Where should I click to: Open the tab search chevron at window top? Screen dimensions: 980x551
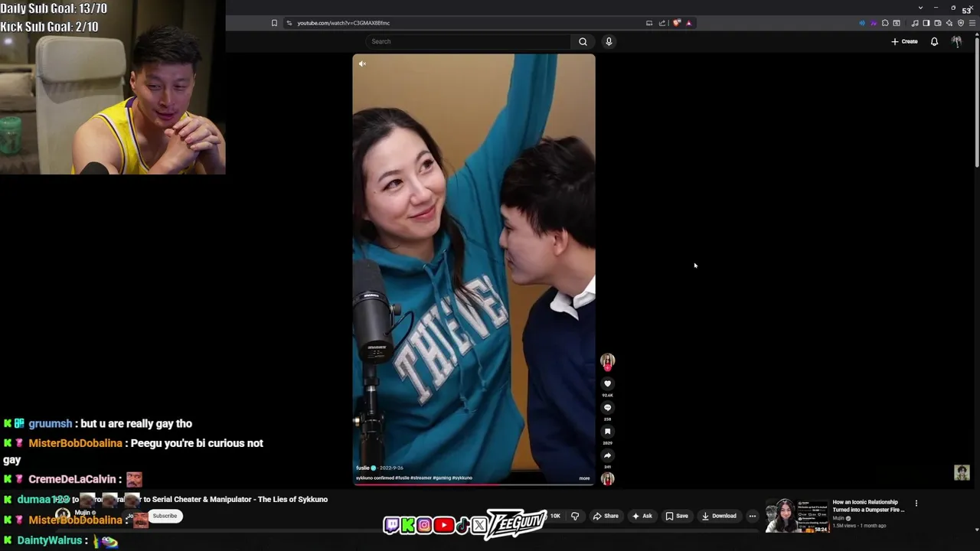[920, 8]
